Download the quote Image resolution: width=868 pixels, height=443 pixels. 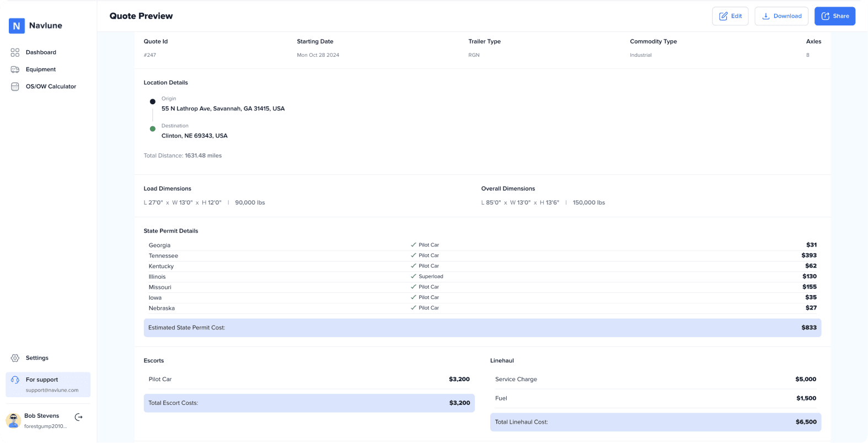point(781,16)
